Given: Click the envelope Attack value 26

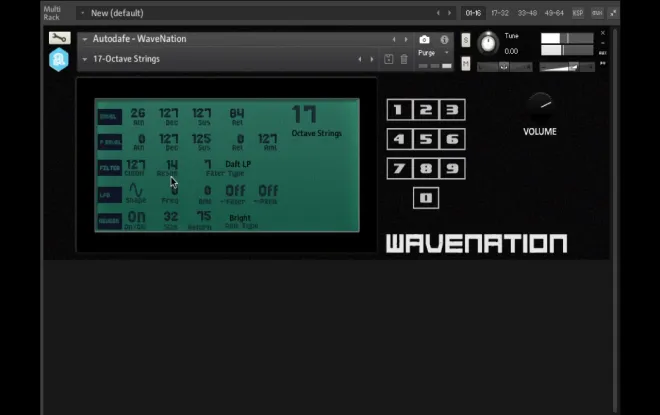Looking at the screenshot, I should coord(138,113).
